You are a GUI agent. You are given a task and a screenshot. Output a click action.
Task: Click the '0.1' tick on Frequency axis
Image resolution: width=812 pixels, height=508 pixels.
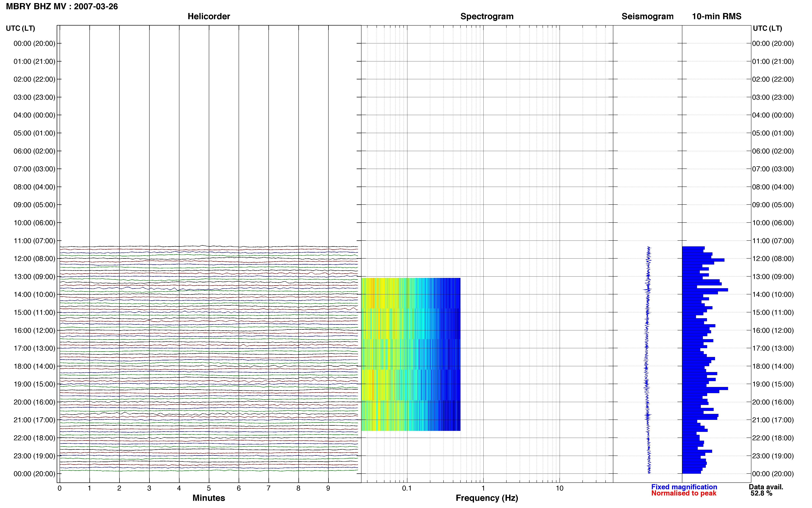[407, 488]
